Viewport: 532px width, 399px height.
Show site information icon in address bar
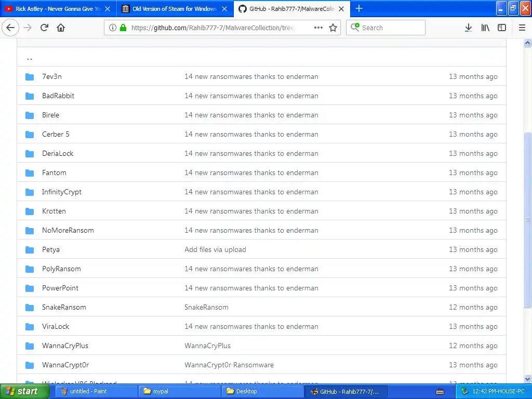pyautogui.click(x=113, y=28)
